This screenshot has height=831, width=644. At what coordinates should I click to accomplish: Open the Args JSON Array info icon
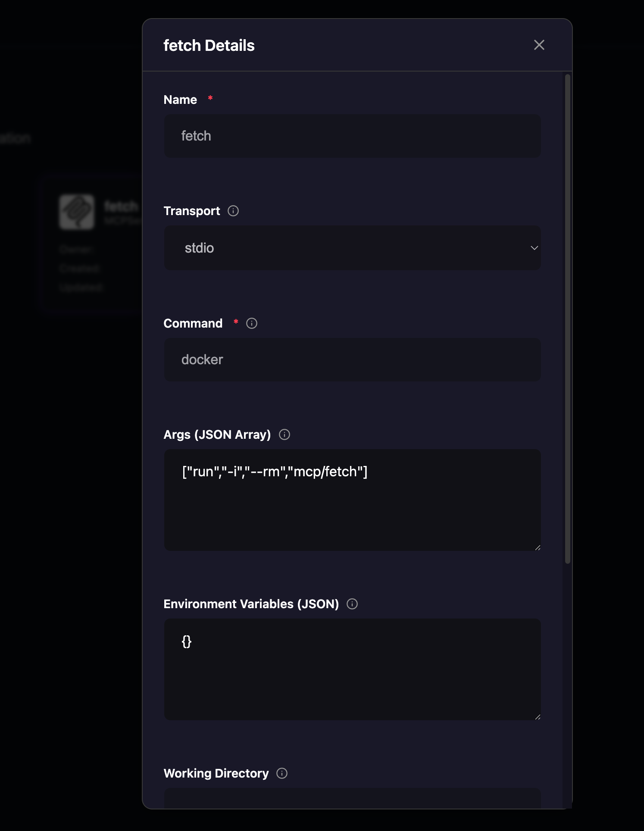click(285, 434)
